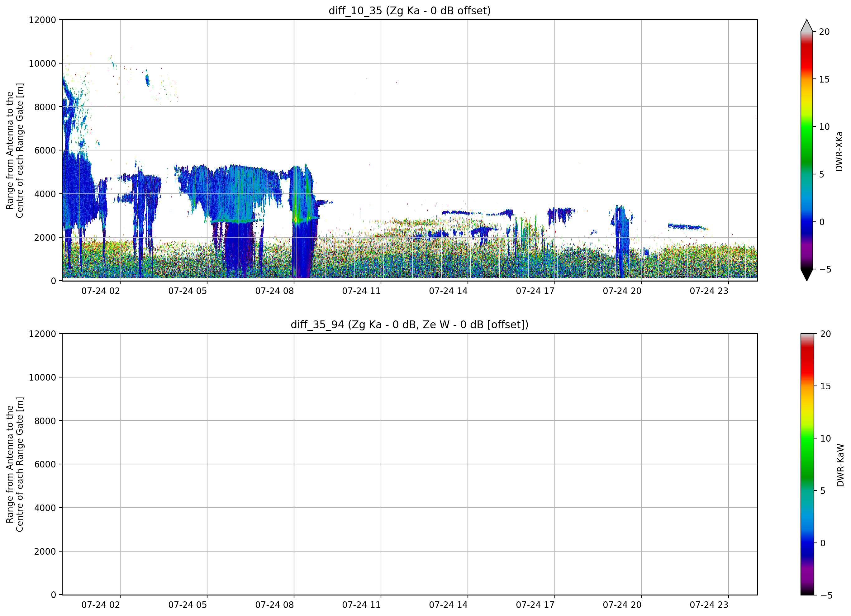
Task: Click the top plot's Range y-axis title
Action: (15, 150)
